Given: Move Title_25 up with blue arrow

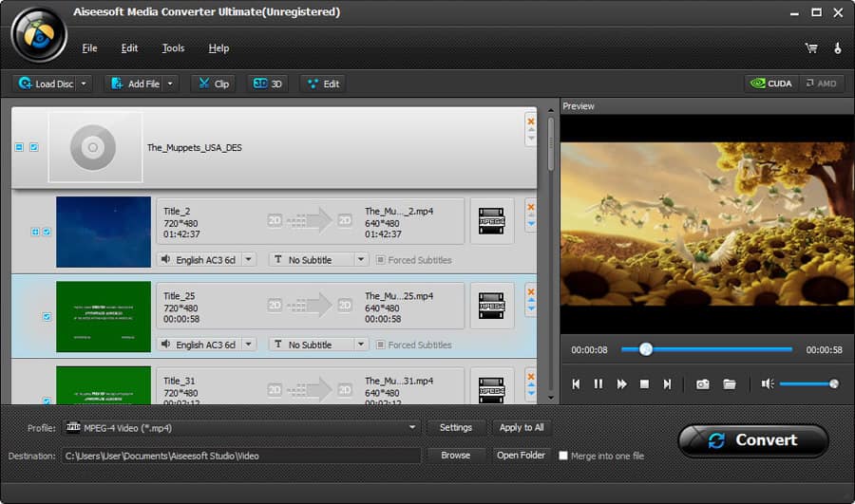Looking at the screenshot, I should pyautogui.click(x=531, y=301).
